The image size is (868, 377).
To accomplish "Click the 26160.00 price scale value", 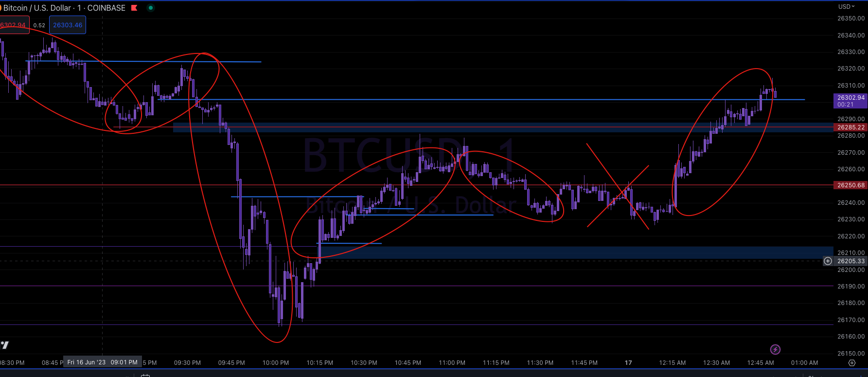I will [x=851, y=337].
